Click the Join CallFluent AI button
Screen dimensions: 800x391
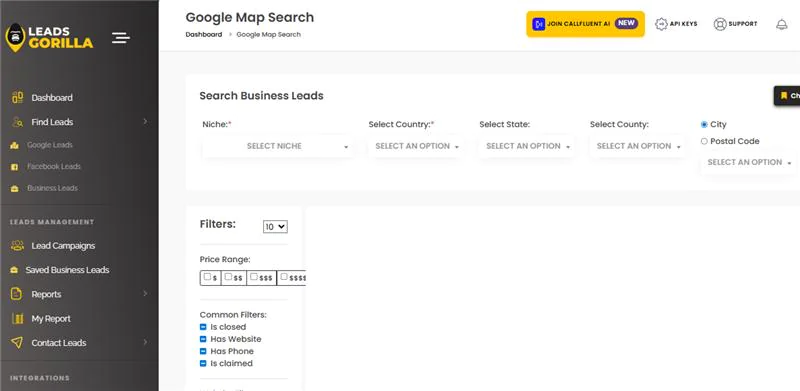[x=585, y=24]
